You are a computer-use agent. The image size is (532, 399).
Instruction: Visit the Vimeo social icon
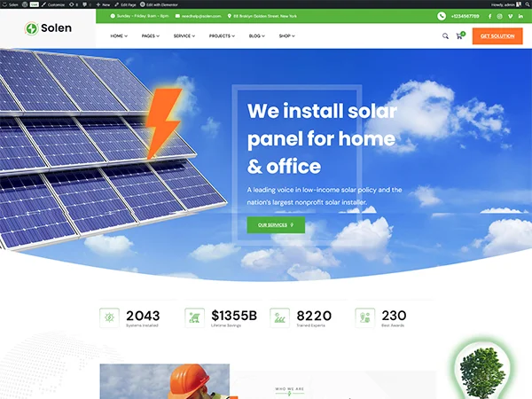point(511,16)
